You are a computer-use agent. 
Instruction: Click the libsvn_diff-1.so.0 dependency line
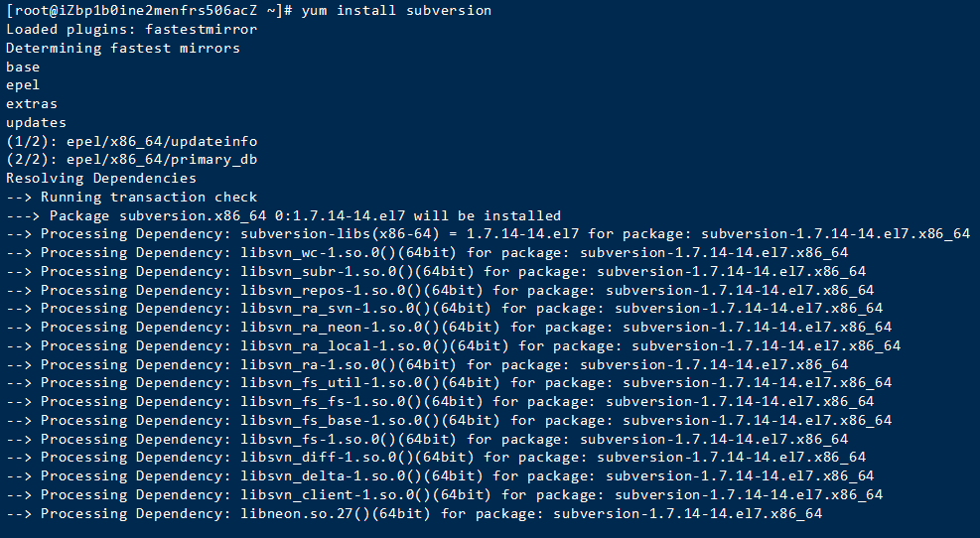[436, 458]
